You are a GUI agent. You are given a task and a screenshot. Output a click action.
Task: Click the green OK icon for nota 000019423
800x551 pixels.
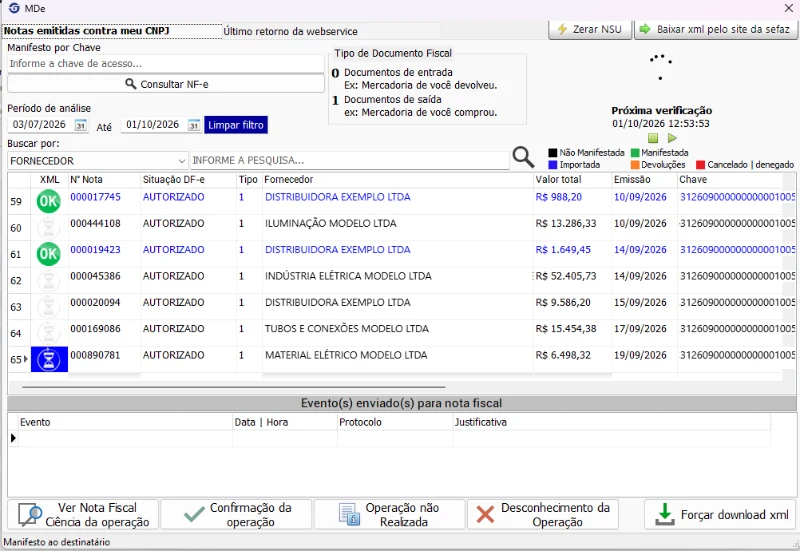[x=48, y=254]
